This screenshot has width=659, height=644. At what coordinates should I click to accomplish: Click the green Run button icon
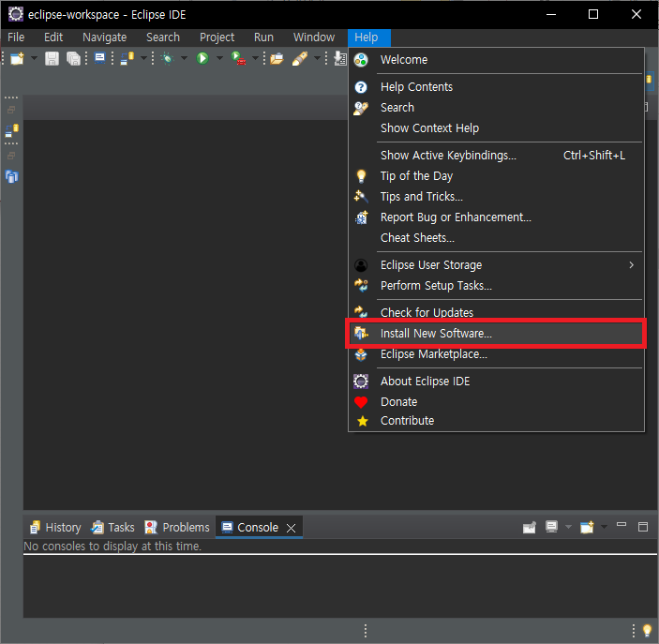pos(202,58)
